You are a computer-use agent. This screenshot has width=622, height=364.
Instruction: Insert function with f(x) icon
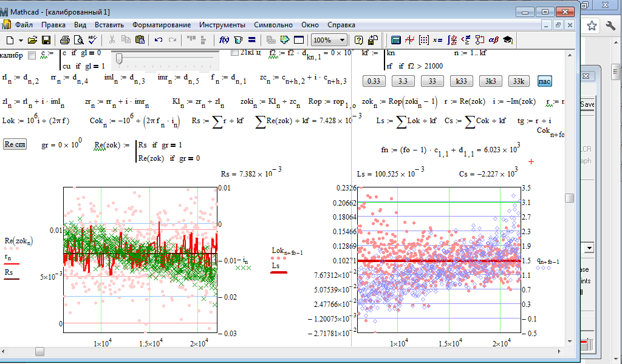224,40
